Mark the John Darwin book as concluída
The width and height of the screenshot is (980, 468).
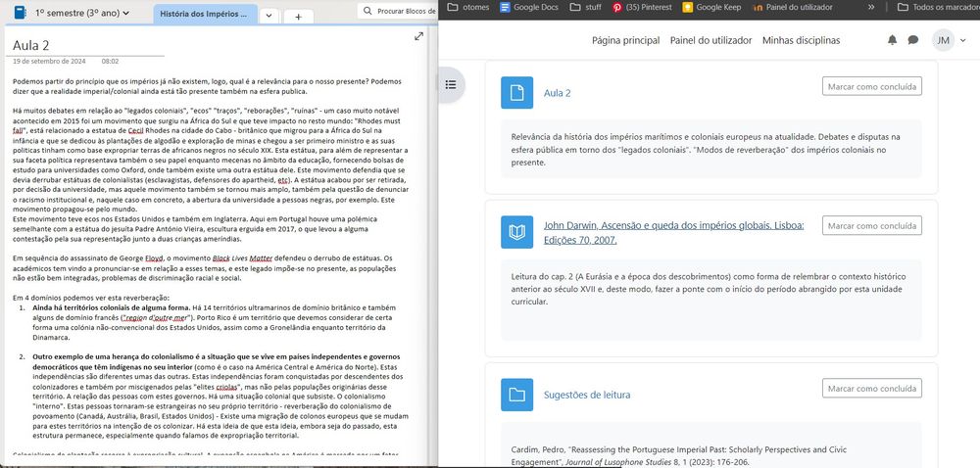click(872, 226)
